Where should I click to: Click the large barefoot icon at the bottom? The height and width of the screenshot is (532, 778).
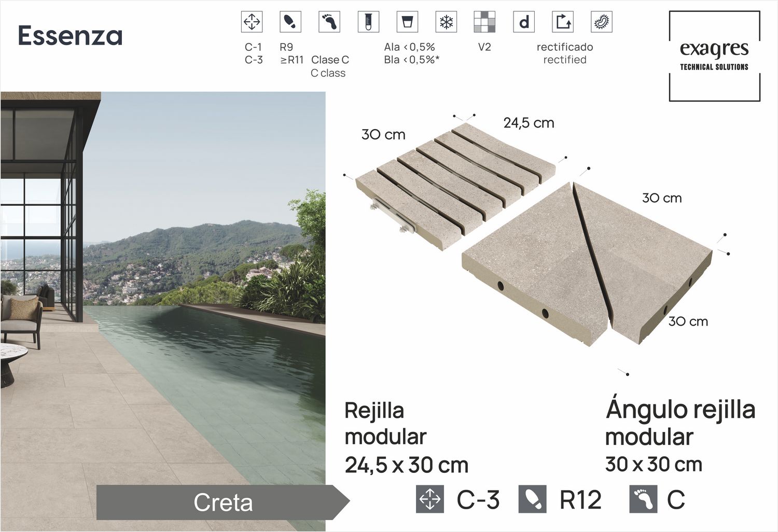point(643,499)
